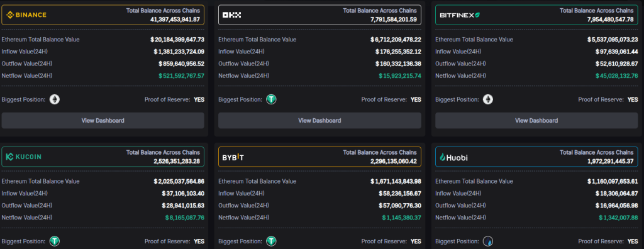Click Bybit Biggest Position label

pos(240,241)
